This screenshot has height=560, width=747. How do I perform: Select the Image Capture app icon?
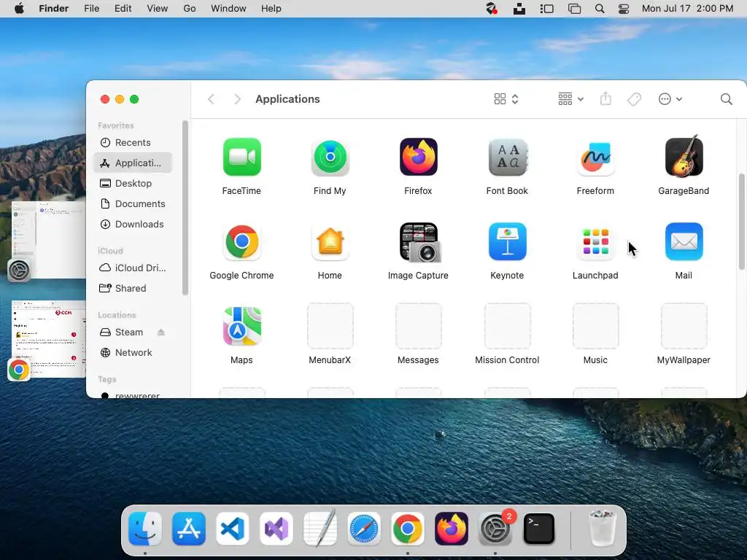tap(419, 242)
